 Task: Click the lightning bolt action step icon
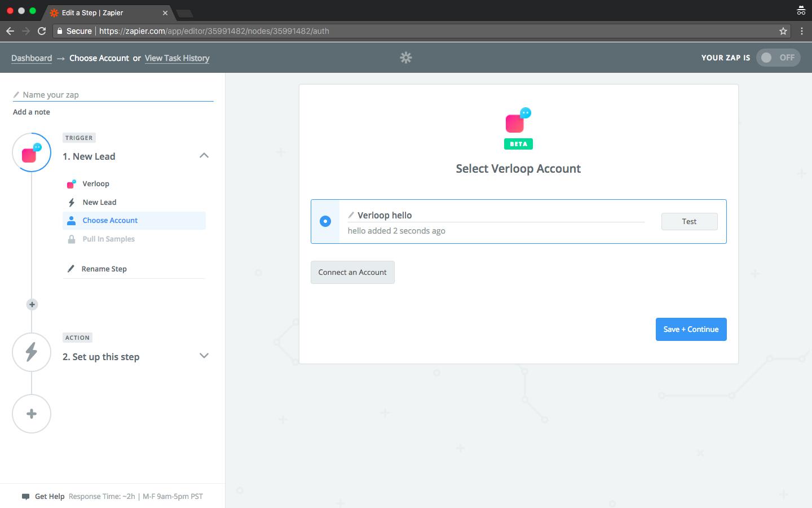click(x=32, y=352)
